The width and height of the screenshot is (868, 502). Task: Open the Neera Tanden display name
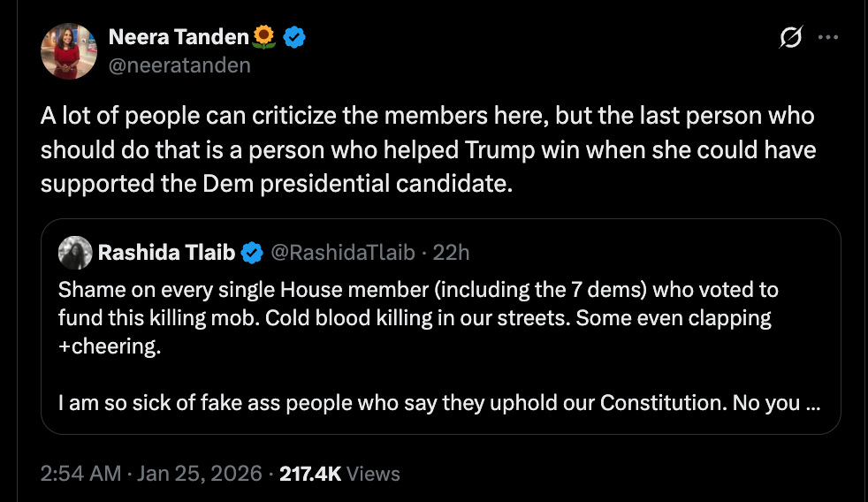[179, 37]
